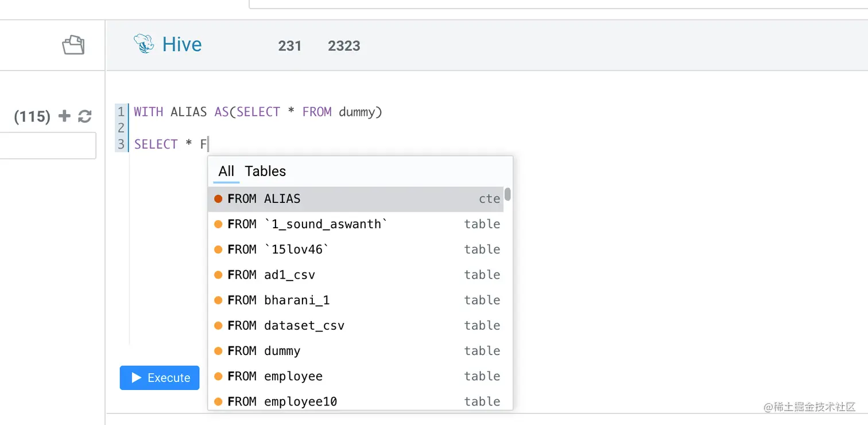The width and height of the screenshot is (868, 425).
Task: Switch to the Tables autocomplete tab
Action: (265, 171)
